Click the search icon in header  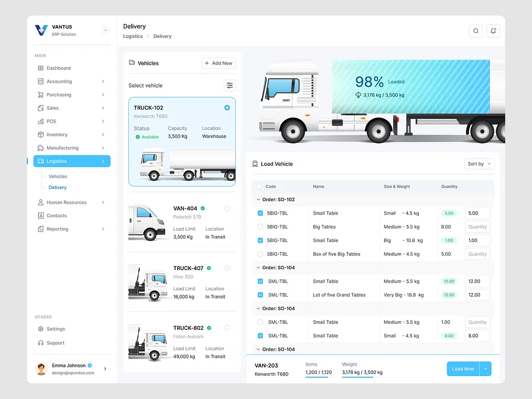(475, 31)
